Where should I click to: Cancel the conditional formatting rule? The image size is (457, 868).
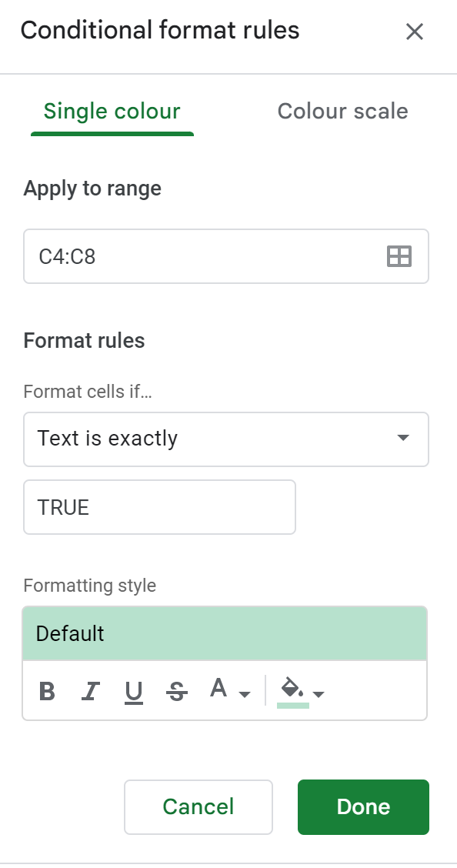point(198,806)
